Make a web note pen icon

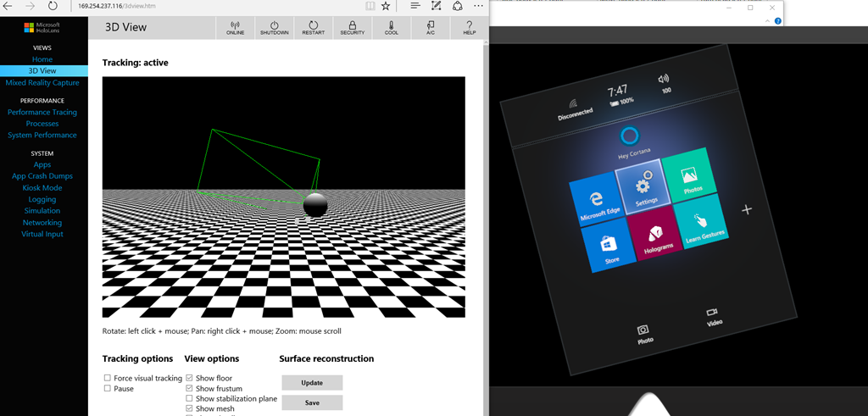coord(437,6)
